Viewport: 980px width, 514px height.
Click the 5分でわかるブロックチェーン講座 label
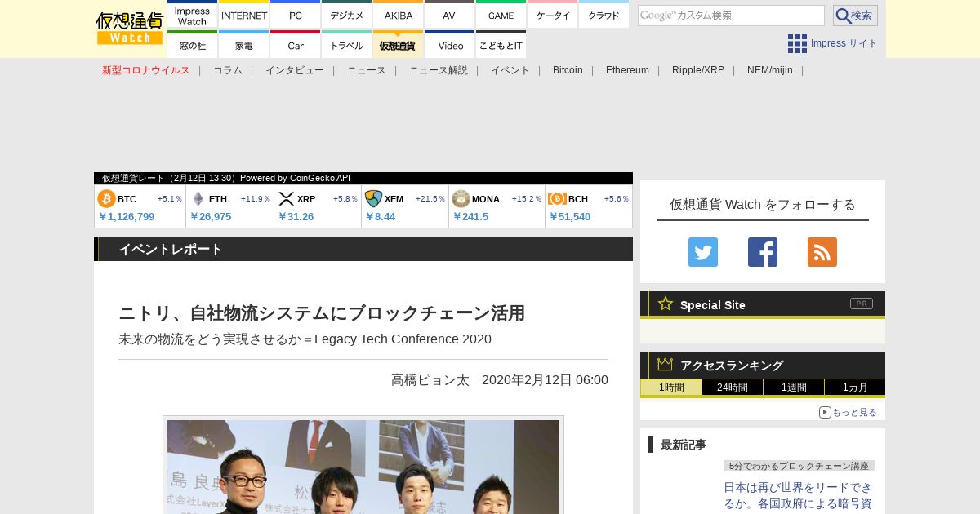pos(799,466)
